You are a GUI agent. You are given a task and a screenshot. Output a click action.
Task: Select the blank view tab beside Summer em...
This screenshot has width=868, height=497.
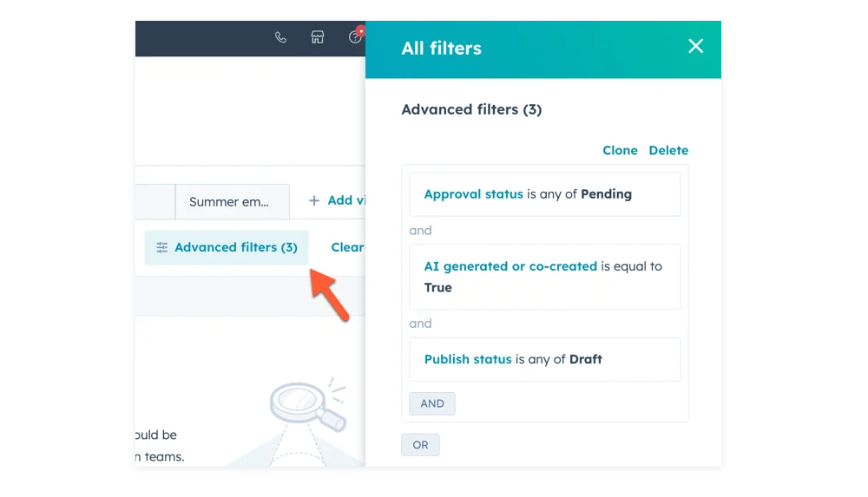tap(155, 202)
